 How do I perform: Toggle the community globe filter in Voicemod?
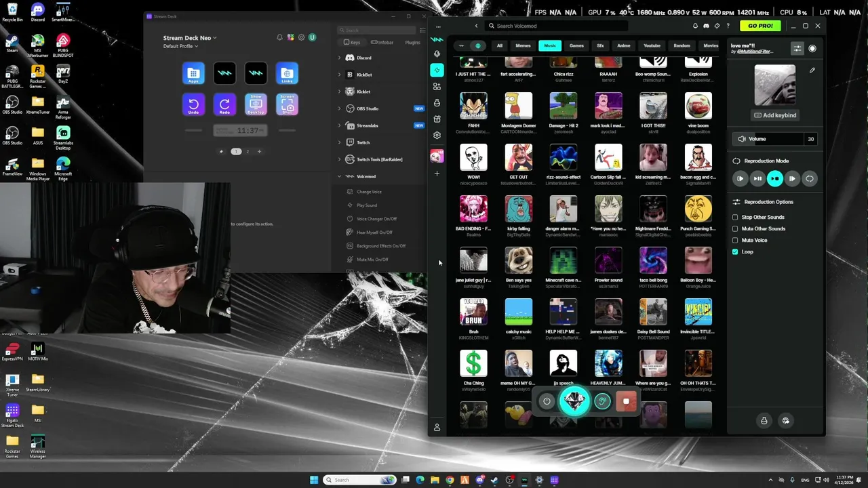(477, 45)
